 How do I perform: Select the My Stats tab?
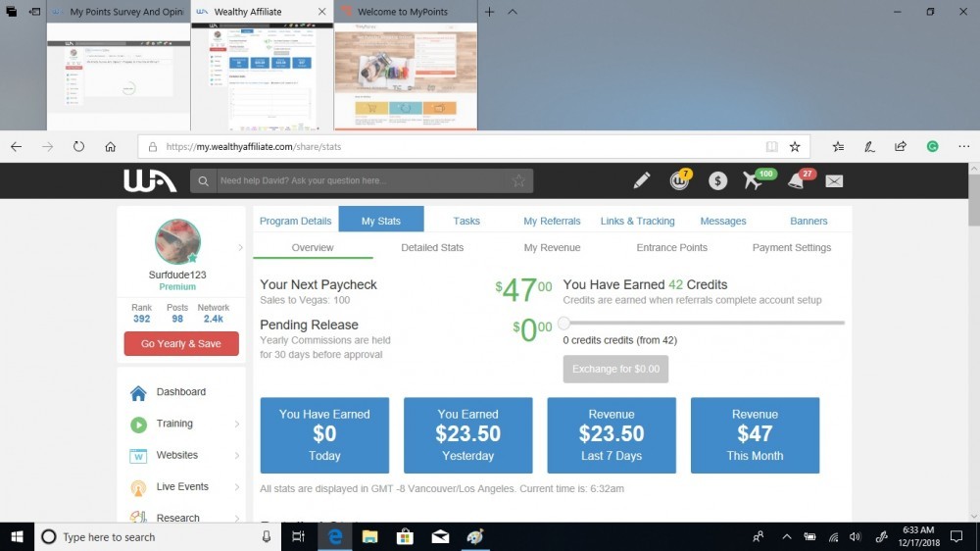point(380,221)
